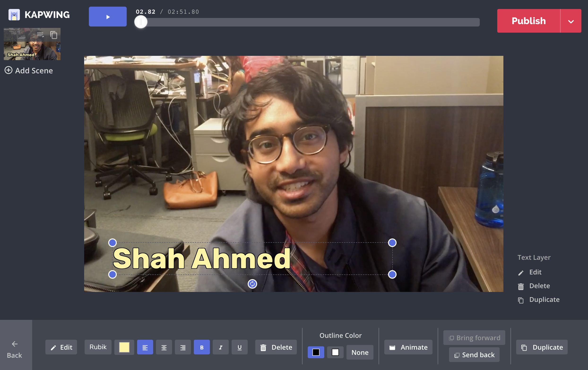The height and width of the screenshot is (370, 588).
Task: Open the Animate options
Action: (408, 347)
